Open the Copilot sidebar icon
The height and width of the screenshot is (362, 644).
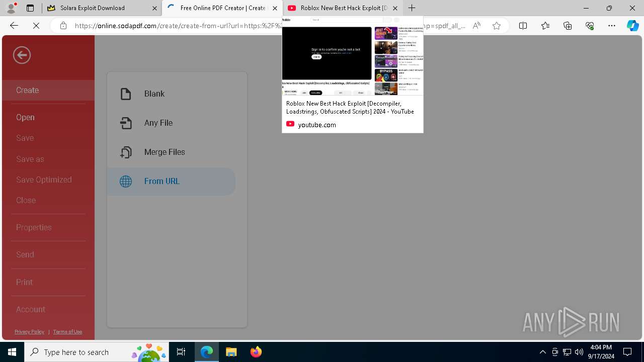click(632, 26)
